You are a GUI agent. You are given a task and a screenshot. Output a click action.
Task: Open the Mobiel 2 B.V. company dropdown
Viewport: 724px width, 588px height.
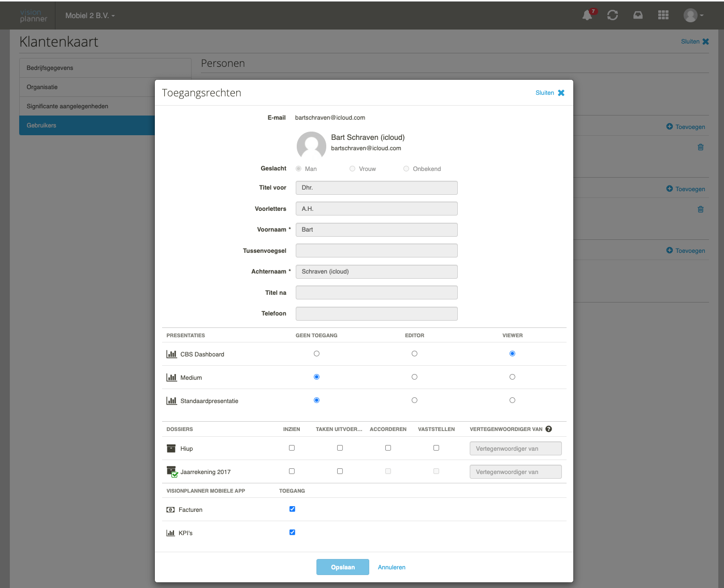[89, 15]
